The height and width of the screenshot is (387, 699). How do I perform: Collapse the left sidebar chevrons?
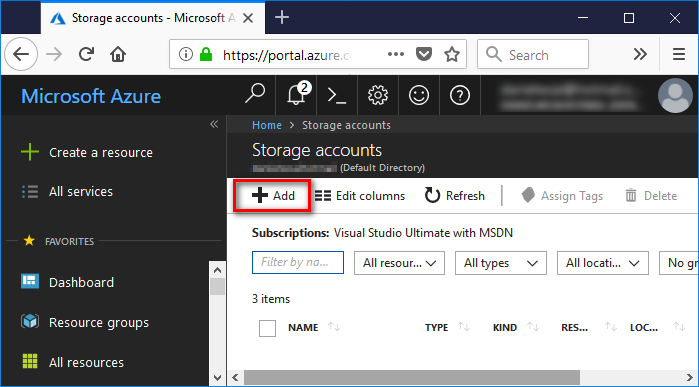(214, 124)
